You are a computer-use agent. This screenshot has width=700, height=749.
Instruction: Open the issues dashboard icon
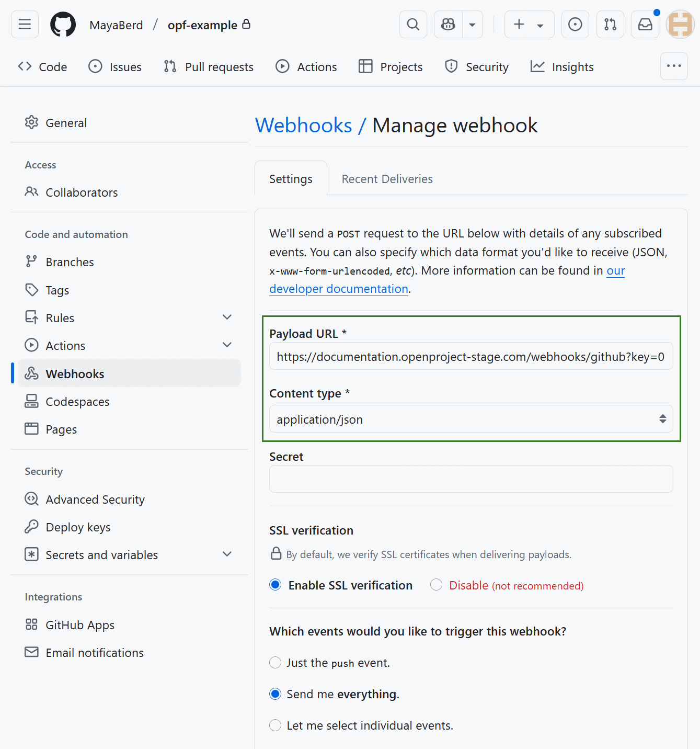(x=575, y=24)
